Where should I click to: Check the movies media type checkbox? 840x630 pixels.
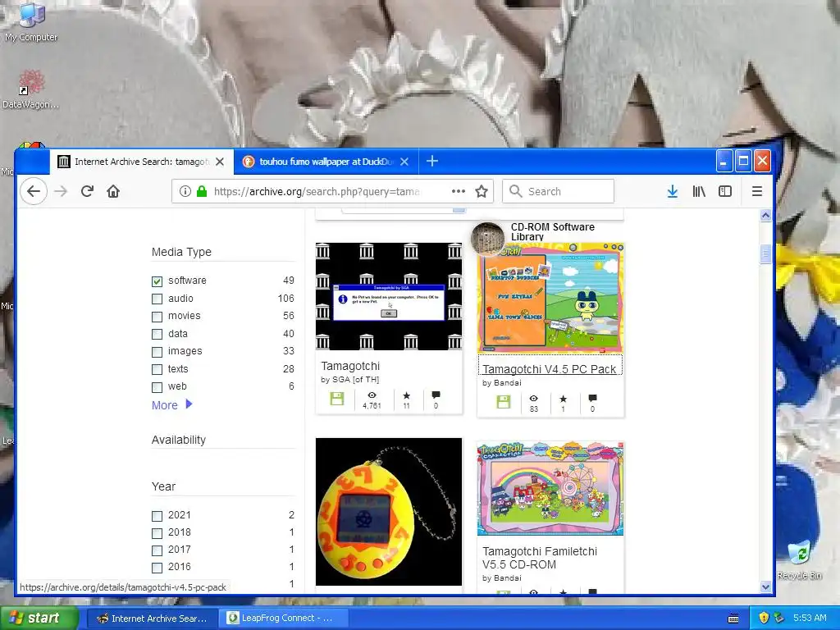[157, 317]
